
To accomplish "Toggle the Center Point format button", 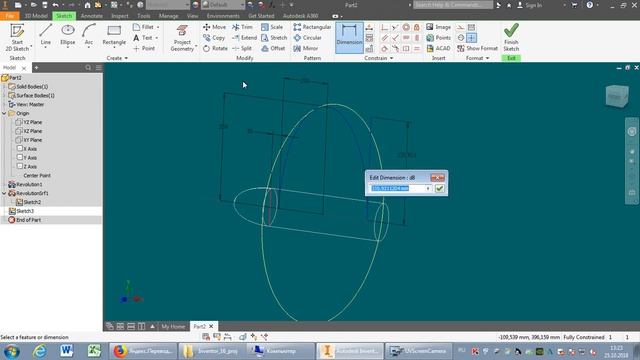I will [471, 38].
